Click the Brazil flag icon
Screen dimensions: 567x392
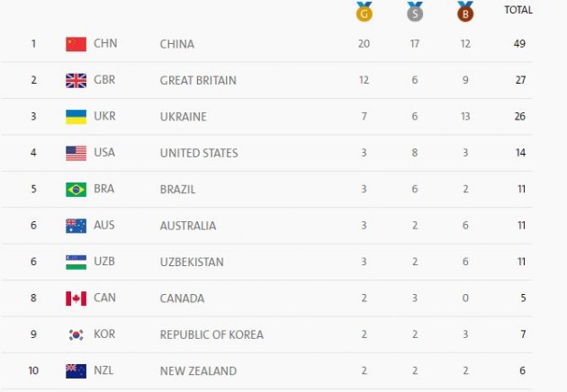click(76, 190)
